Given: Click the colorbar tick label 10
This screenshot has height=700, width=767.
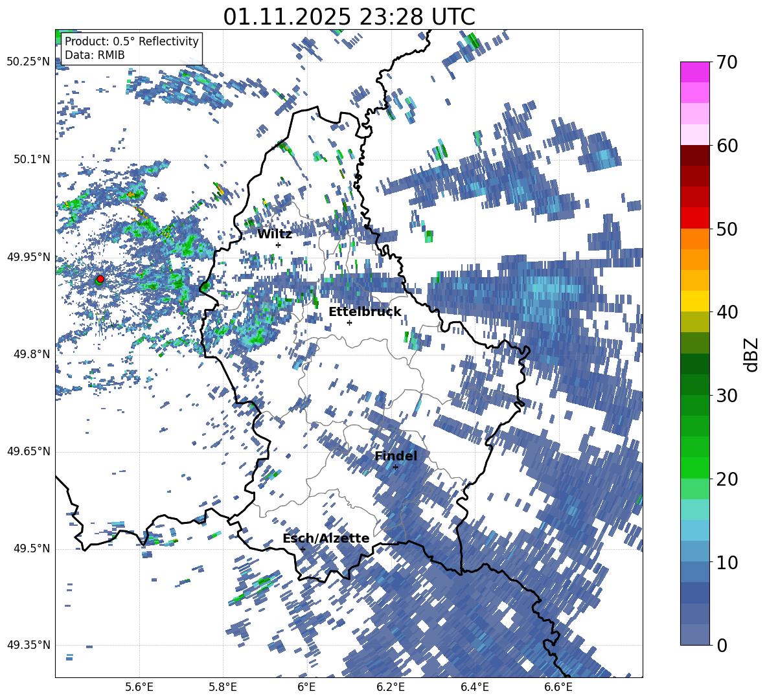Looking at the screenshot, I should [x=726, y=562].
